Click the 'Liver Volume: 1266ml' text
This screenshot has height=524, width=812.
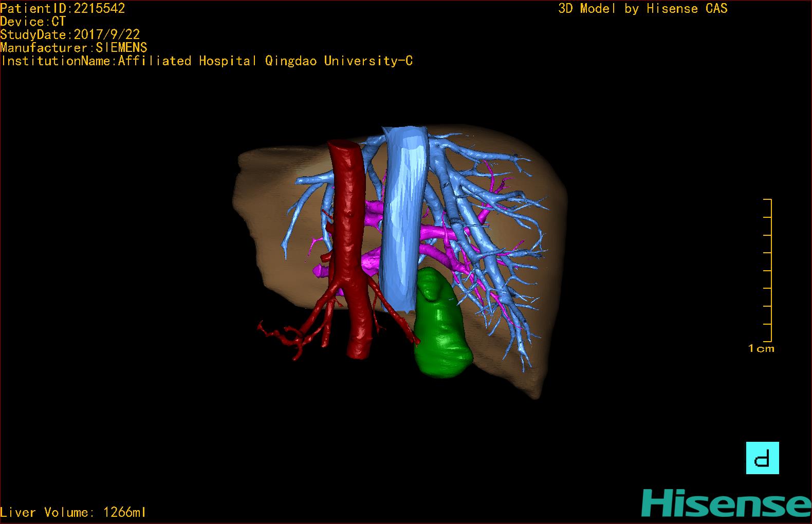click(x=73, y=512)
